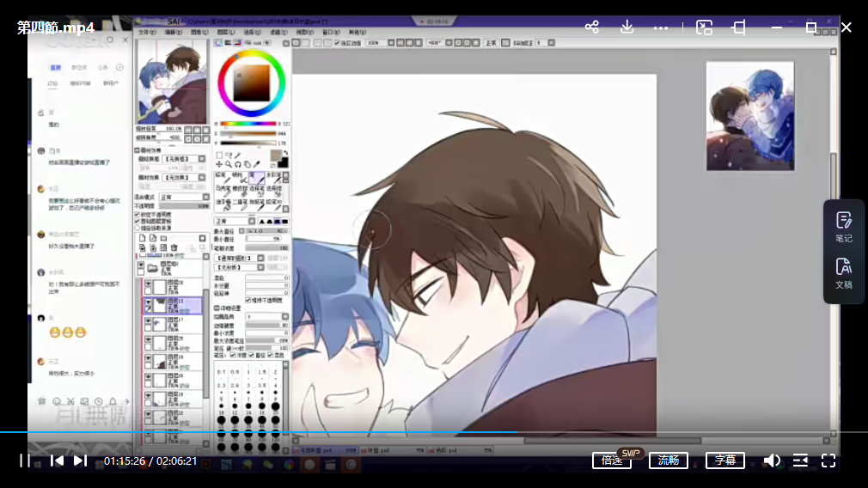Skip to the next video
Image resolution: width=868 pixels, height=488 pixels.
(x=80, y=461)
